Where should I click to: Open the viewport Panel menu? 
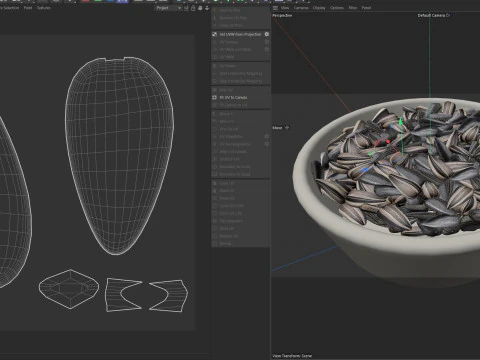pyautogui.click(x=366, y=8)
